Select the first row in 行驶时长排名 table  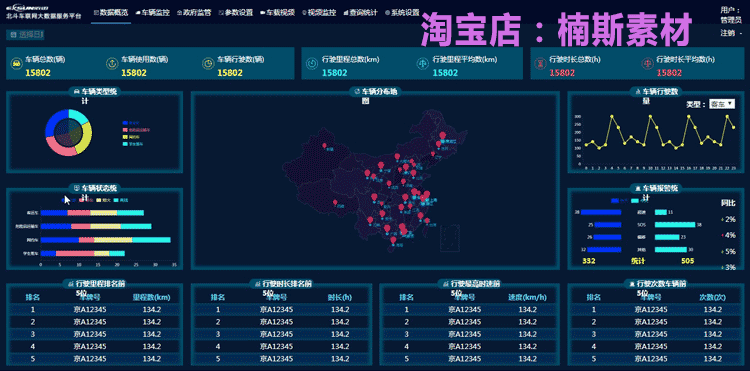click(280, 309)
